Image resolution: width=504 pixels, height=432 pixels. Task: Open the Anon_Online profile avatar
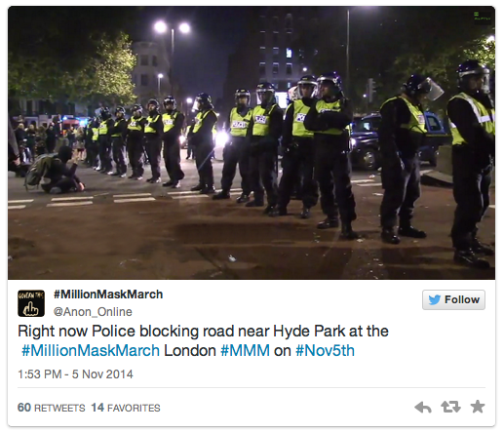31,303
